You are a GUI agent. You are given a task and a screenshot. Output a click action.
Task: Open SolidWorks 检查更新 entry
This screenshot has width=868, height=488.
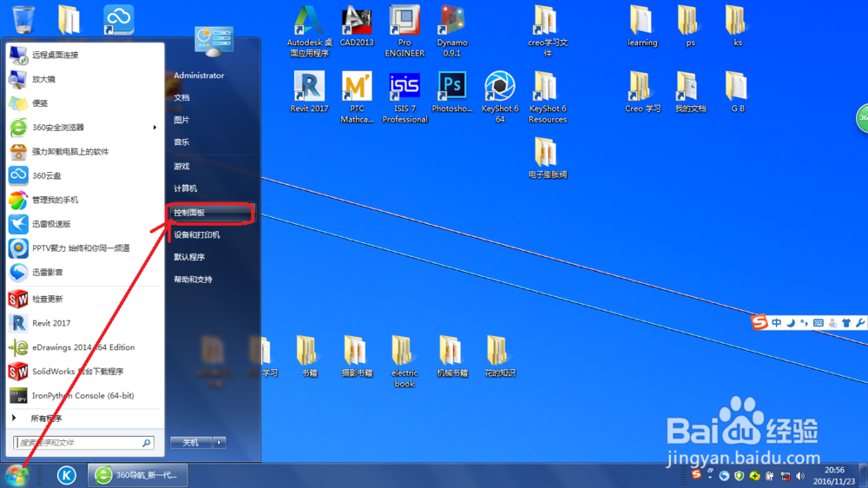[x=84, y=299]
